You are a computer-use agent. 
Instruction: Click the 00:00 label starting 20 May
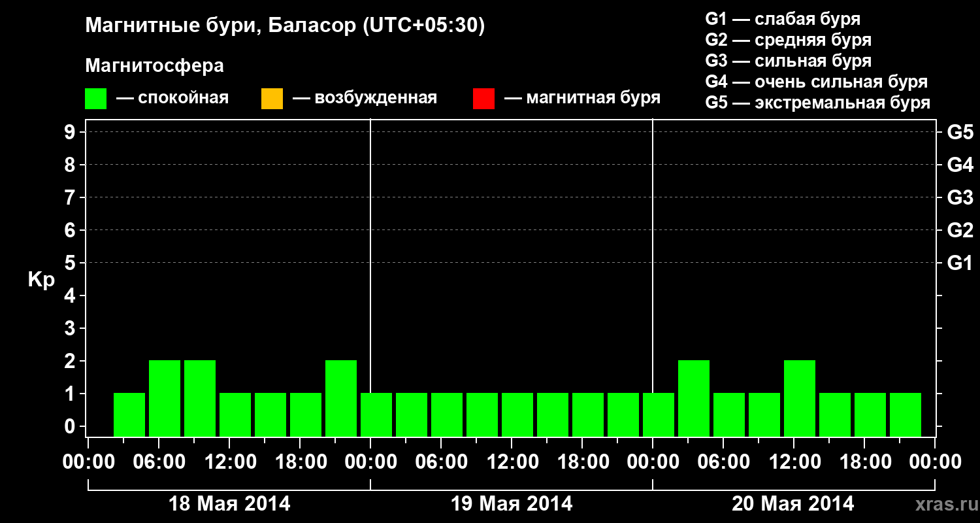tap(653, 462)
